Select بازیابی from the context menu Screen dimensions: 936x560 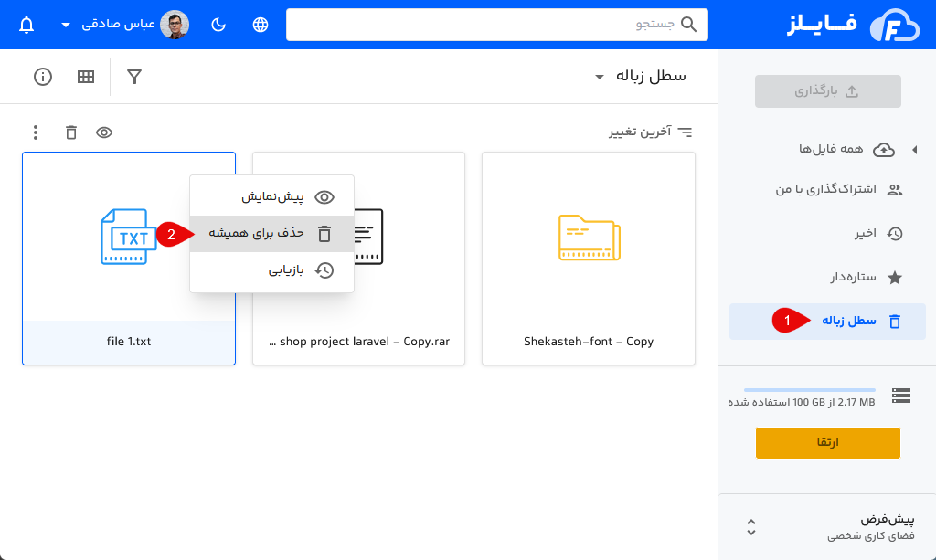pos(271,269)
